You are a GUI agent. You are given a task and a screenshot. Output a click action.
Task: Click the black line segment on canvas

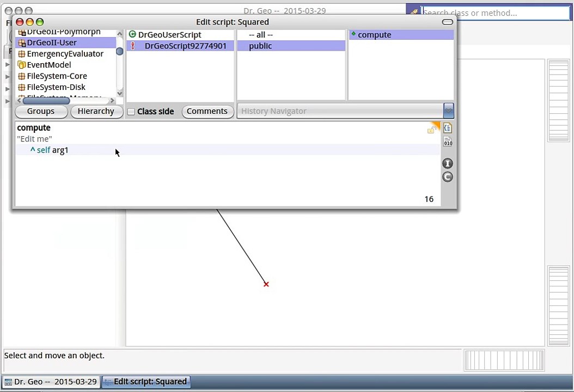tap(242, 247)
